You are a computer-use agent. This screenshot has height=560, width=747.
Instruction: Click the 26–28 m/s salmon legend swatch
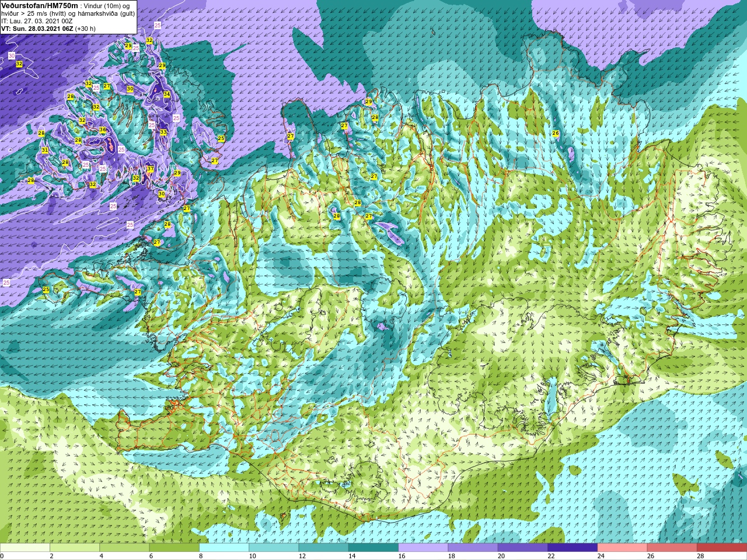[x=672, y=548]
